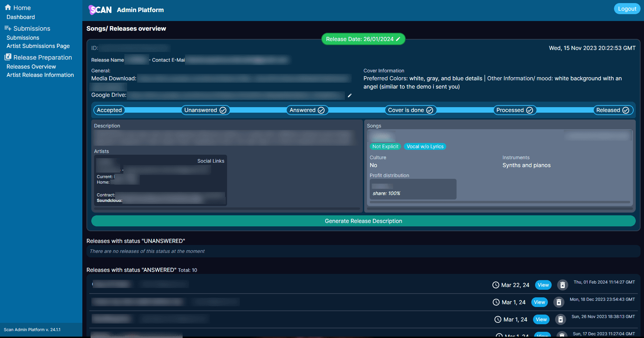
Task: Set status to Released
Action: click(x=613, y=110)
